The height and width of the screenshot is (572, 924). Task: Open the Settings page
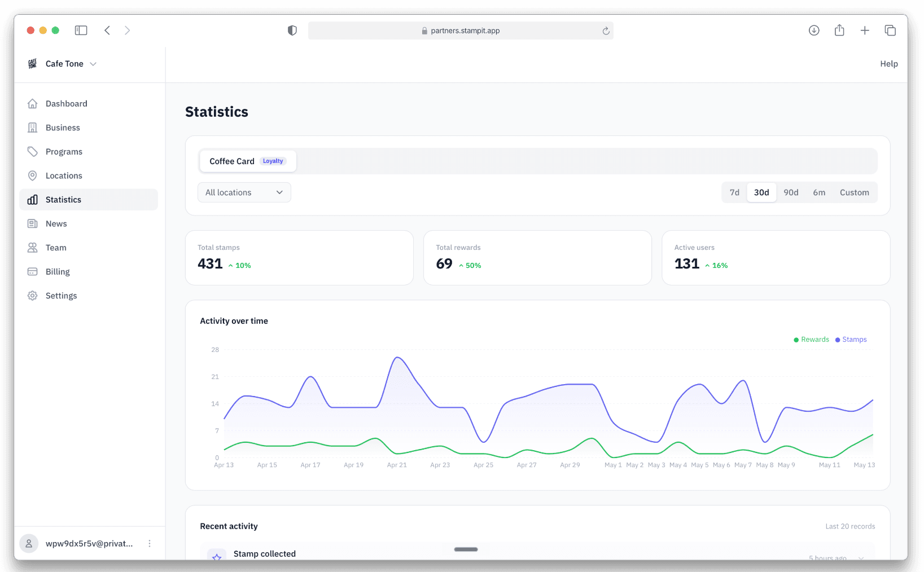click(89, 296)
